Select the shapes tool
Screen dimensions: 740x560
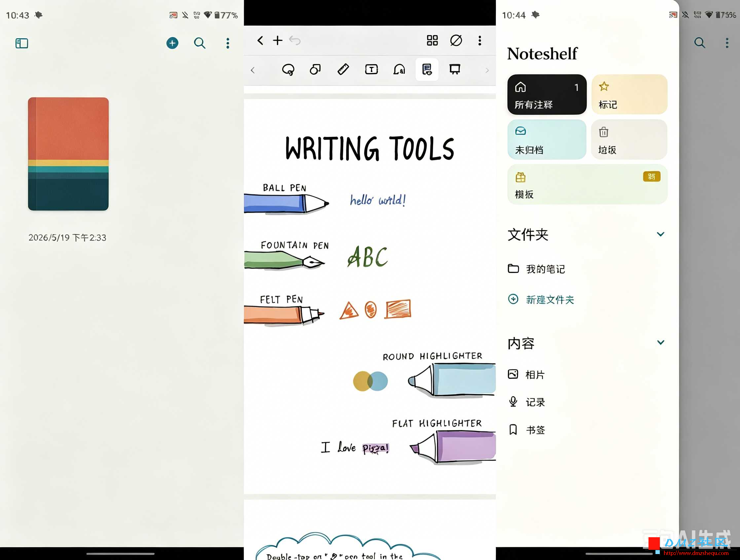pyautogui.click(x=315, y=70)
